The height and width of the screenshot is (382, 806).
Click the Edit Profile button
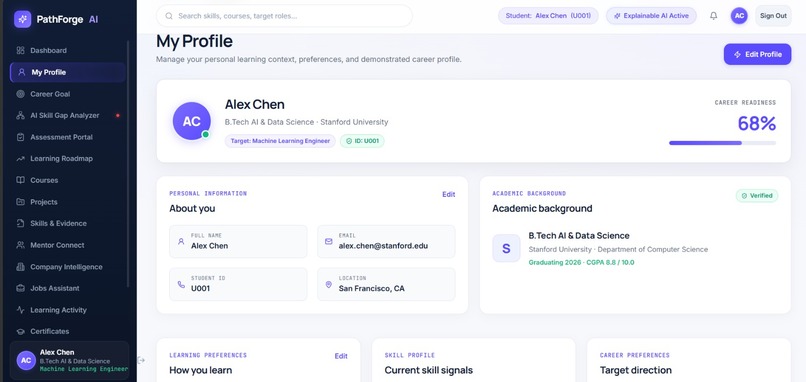[757, 54]
